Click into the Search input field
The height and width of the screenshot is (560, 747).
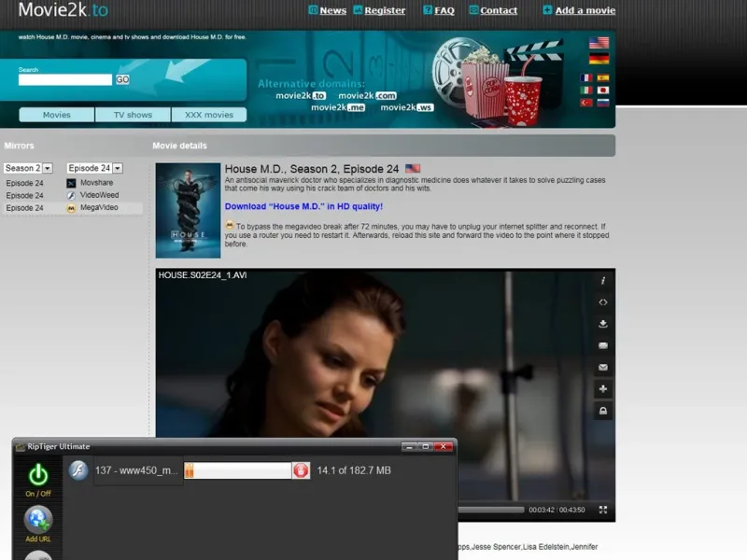(x=65, y=79)
